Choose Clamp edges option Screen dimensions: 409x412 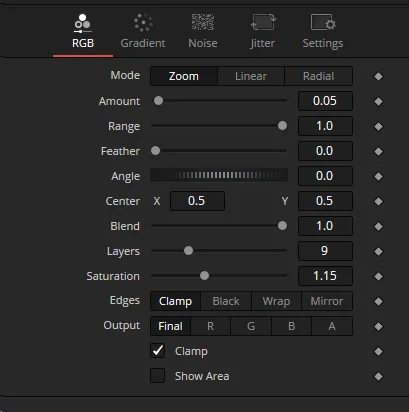(175, 301)
